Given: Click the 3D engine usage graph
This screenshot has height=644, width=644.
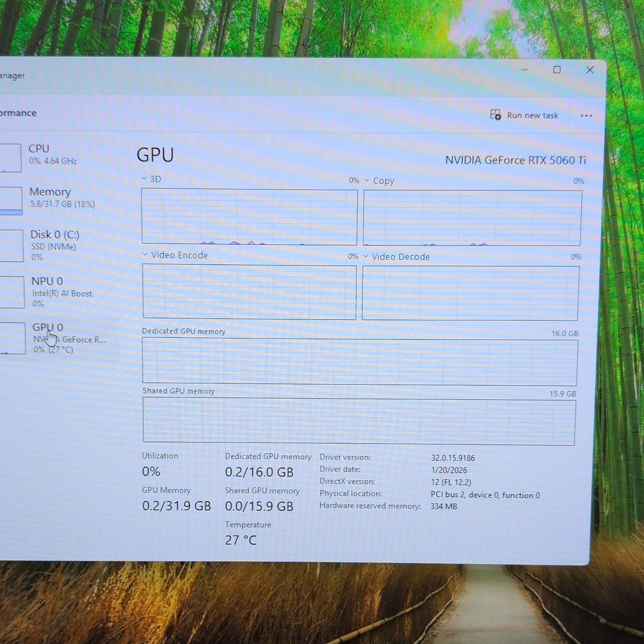Looking at the screenshot, I should point(249,217).
